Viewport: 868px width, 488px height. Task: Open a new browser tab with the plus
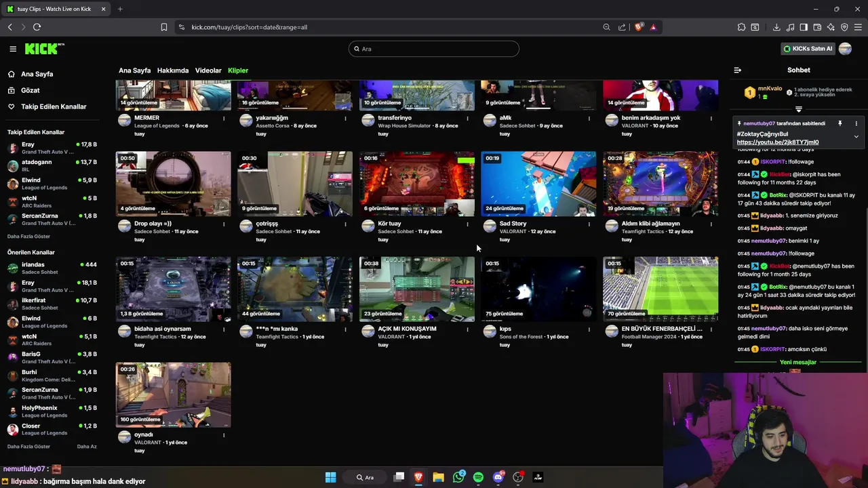[120, 9]
